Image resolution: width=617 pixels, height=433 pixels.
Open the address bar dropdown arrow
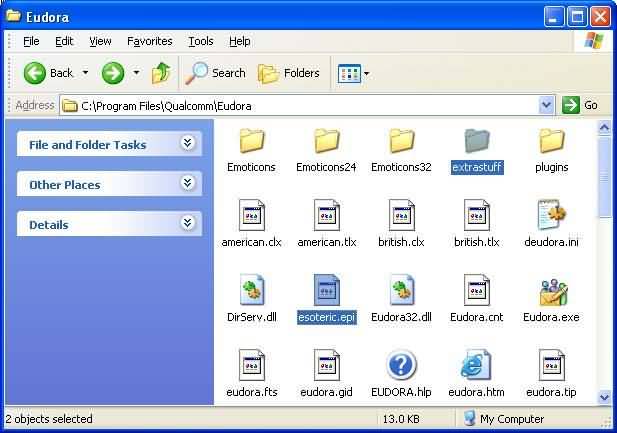click(x=546, y=105)
